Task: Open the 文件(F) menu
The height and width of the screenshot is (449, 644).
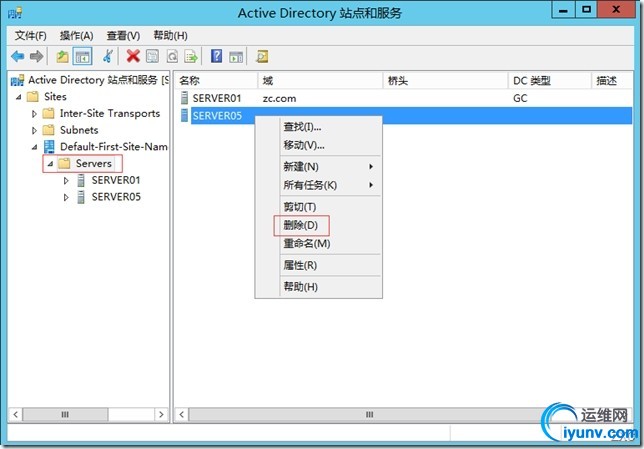Action: point(31,36)
